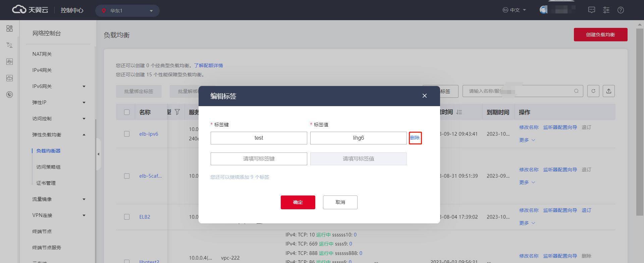Expand 更多 for elb-5caf row
The width and height of the screenshot is (644, 263).
[527, 182]
